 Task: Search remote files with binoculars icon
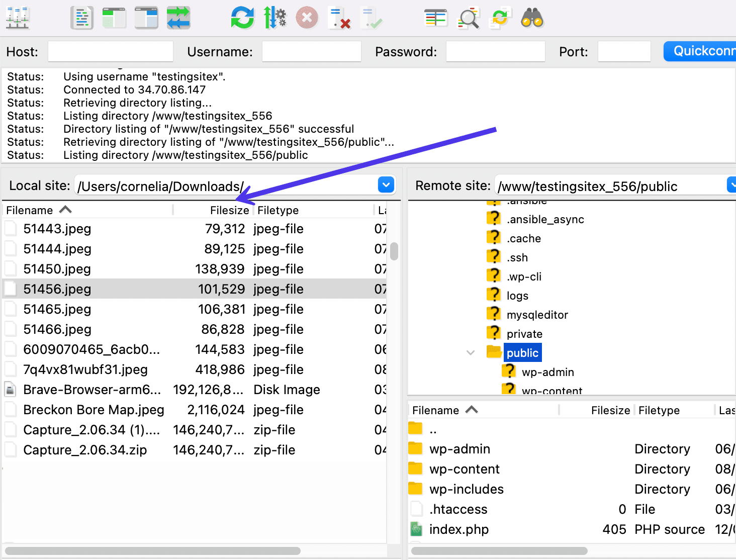[532, 18]
